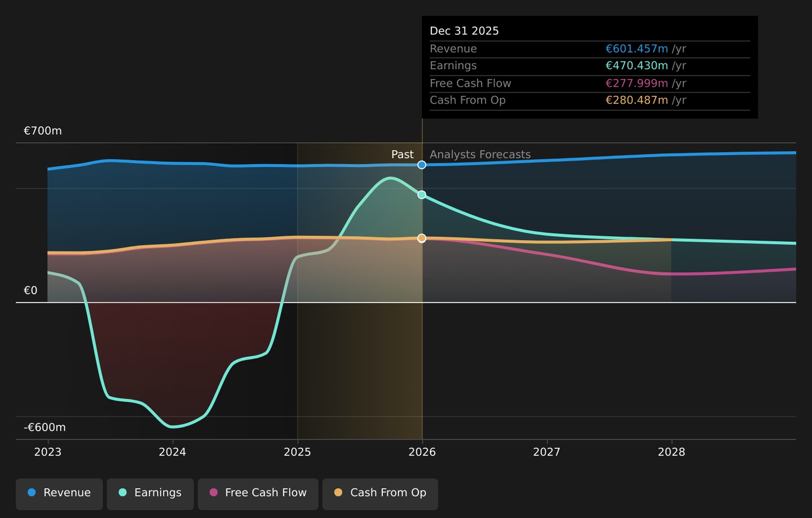This screenshot has width=812, height=518.
Task: Click the Dec 31 2025 tooltip date
Action: (465, 31)
